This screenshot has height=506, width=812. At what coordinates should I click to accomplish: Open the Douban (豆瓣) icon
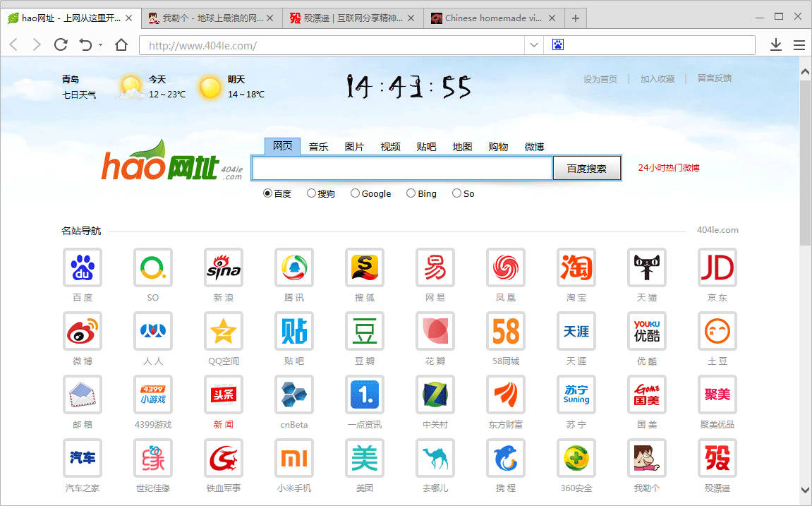coord(365,331)
